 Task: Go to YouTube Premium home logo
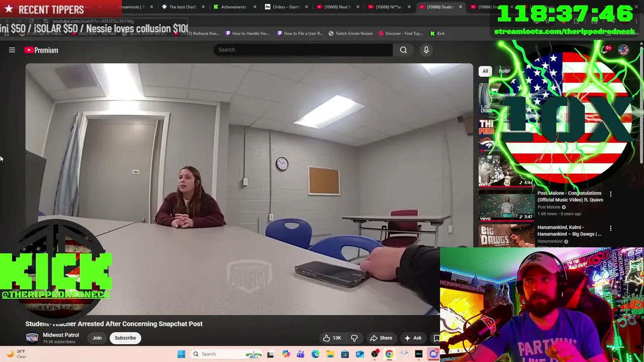pyautogui.click(x=41, y=50)
